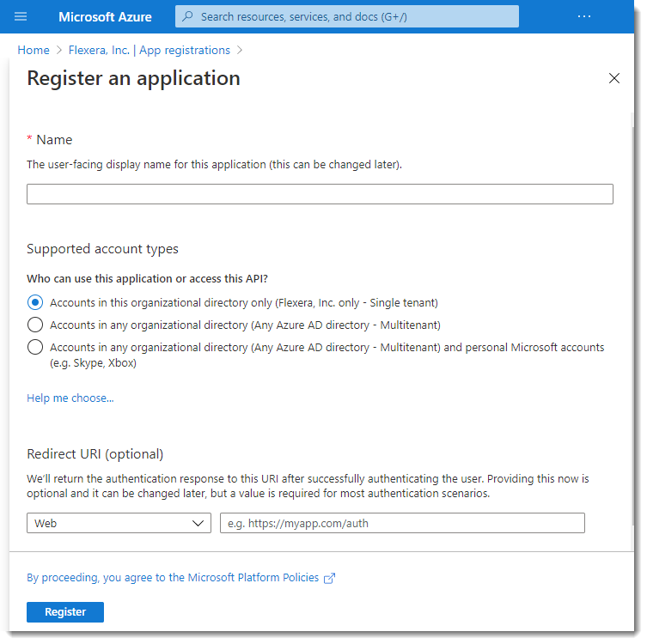Click the chevron after the Home breadcrumb
This screenshot has width=647, height=644.
point(59,51)
